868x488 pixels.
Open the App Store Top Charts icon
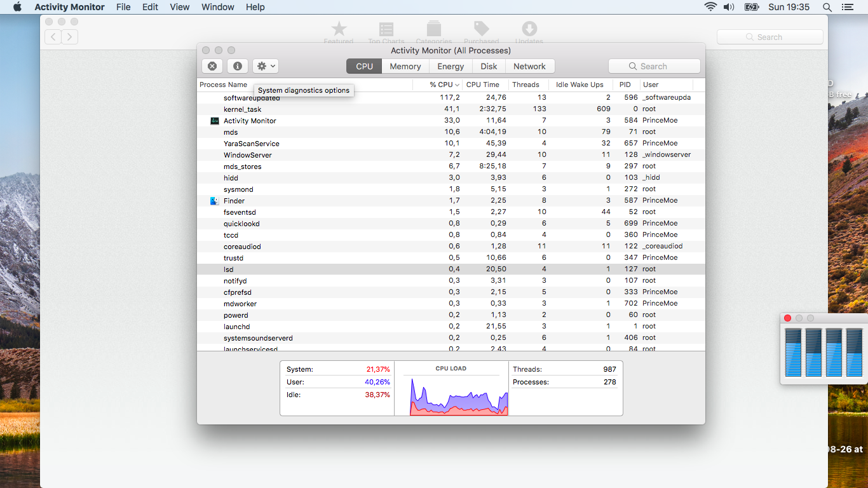(x=386, y=32)
